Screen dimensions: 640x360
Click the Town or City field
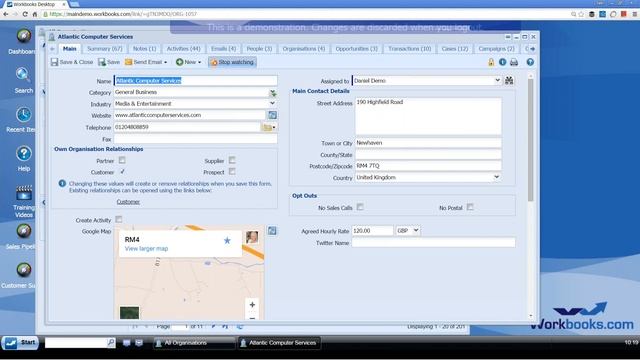(x=428, y=143)
